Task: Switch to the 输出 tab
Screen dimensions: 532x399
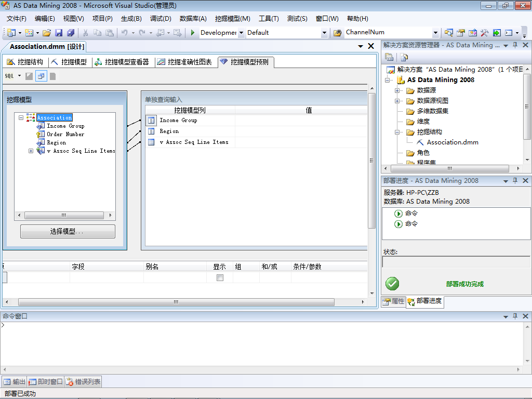Action: coord(14,382)
